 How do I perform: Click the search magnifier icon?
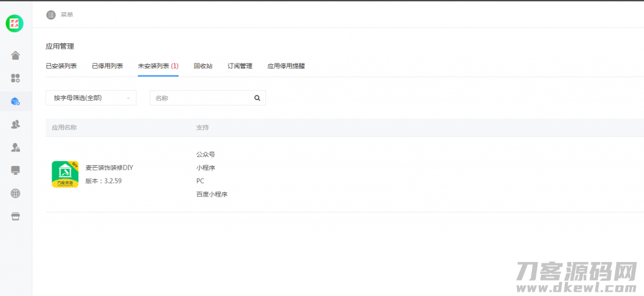[257, 98]
